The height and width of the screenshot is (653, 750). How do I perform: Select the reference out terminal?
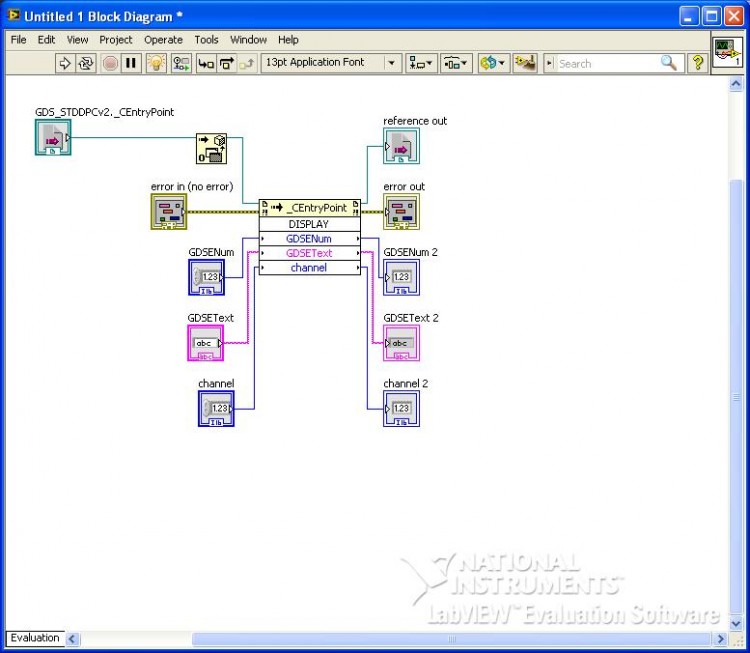coord(401,146)
